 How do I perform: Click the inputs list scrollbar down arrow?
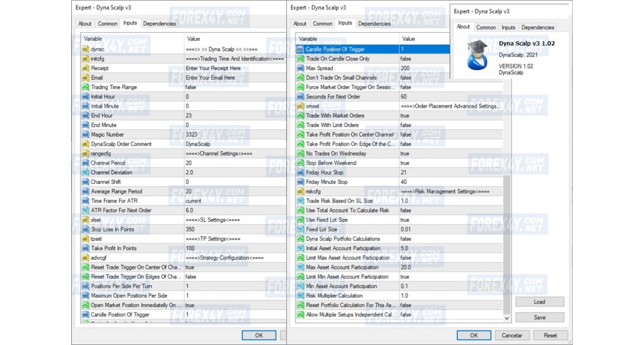[507, 318]
